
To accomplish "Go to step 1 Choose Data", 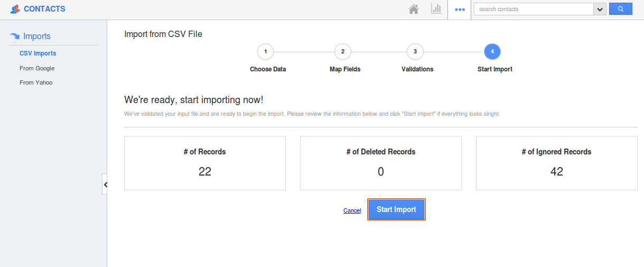I will click(265, 51).
